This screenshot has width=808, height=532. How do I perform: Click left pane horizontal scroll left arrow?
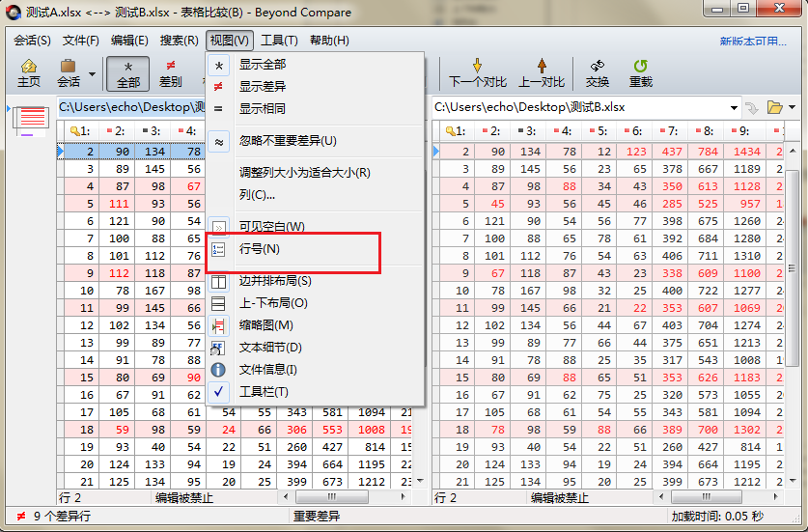click(x=287, y=497)
